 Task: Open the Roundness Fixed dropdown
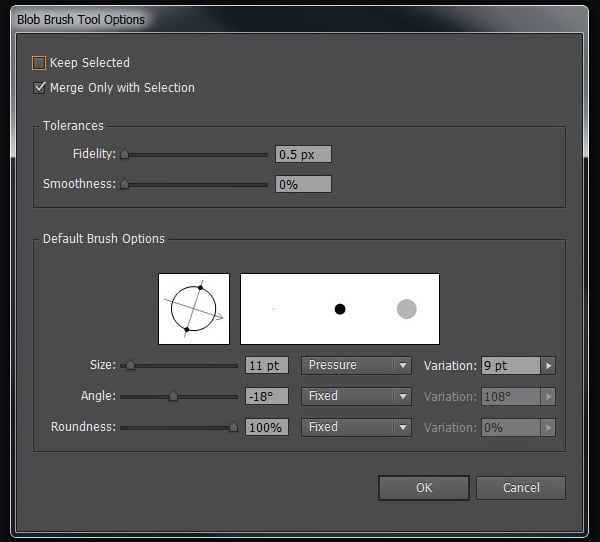coord(356,427)
